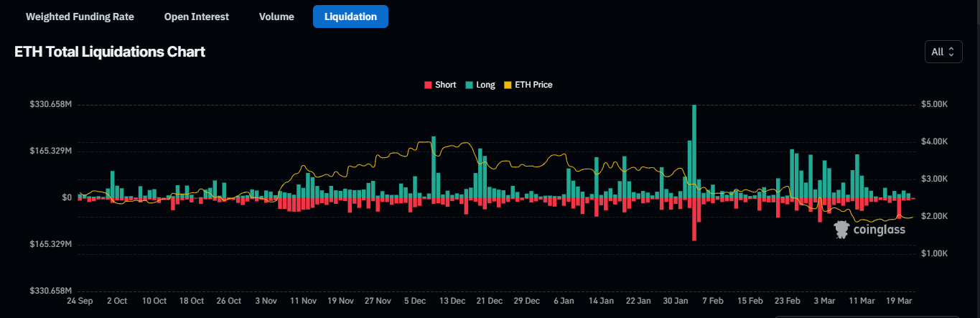Toggle the Short series in legend
The width and height of the screenshot is (980, 318).
[x=440, y=85]
